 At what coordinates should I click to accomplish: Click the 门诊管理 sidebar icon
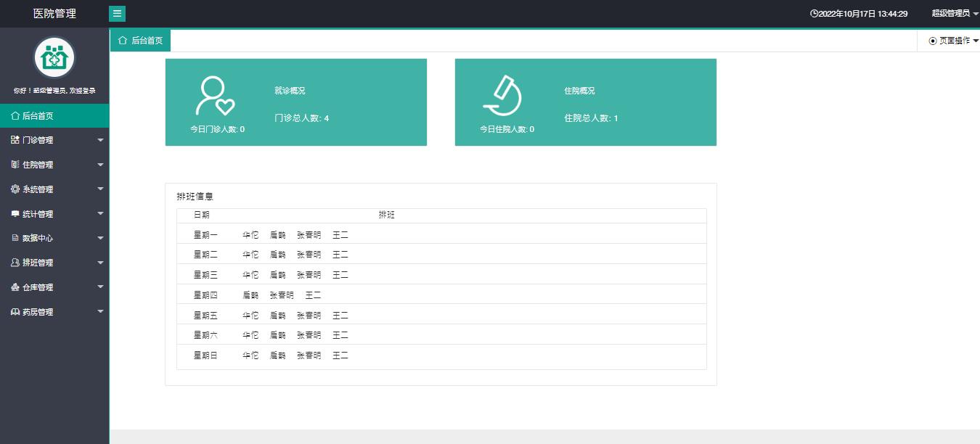[15, 140]
